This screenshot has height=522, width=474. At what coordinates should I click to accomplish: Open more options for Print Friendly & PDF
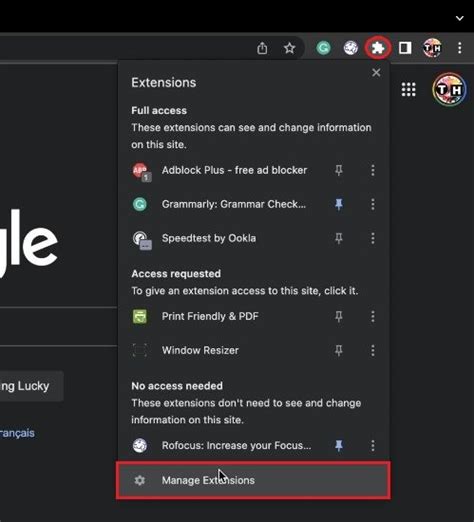click(373, 316)
